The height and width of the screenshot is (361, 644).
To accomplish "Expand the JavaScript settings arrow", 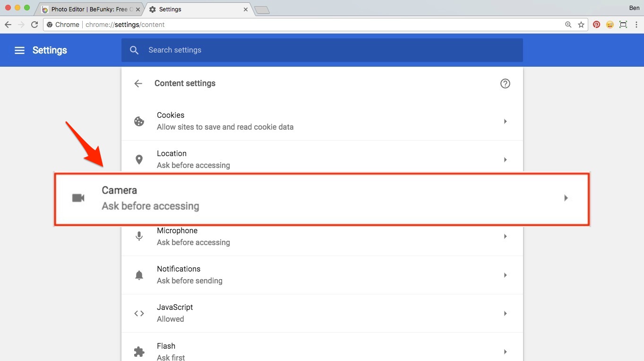I will pos(505,313).
